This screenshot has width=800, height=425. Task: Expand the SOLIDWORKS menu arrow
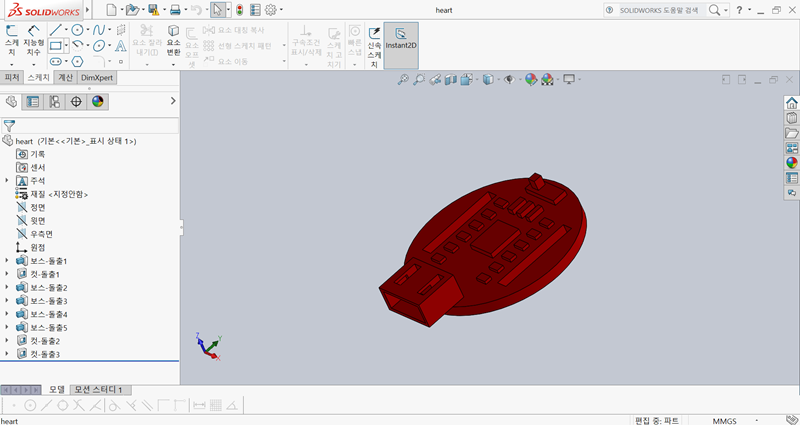point(88,10)
